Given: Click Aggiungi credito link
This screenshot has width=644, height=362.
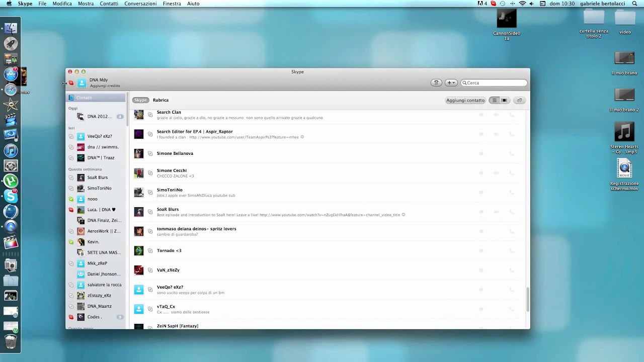Looking at the screenshot, I should click(105, 86).
